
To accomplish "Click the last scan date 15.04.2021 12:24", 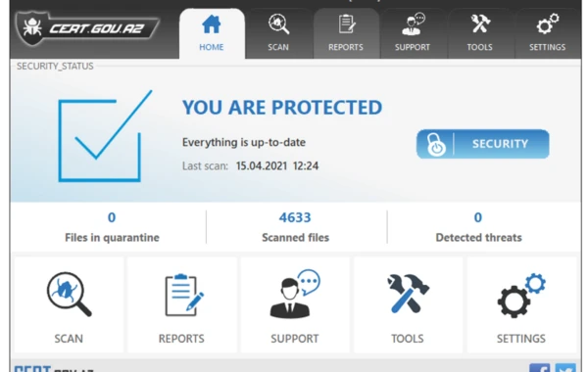I will (x=277, y=166).
